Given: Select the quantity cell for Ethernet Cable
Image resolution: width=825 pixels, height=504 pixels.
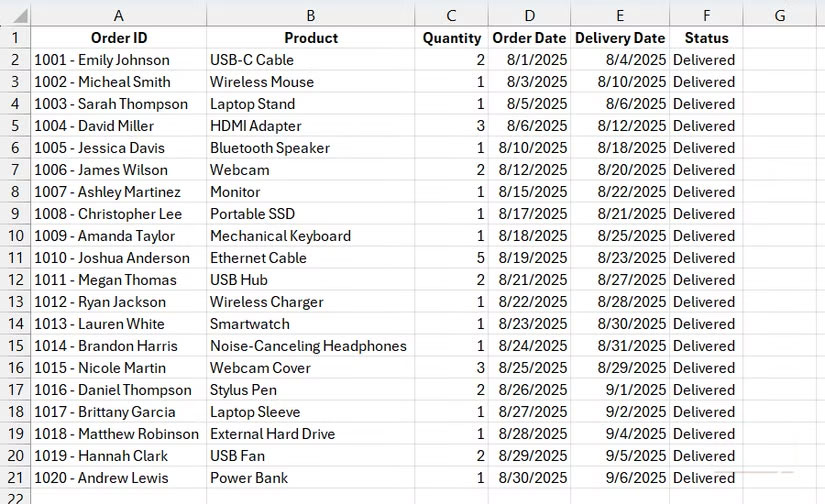Looking at the screenshot, I should coord(452,258).
